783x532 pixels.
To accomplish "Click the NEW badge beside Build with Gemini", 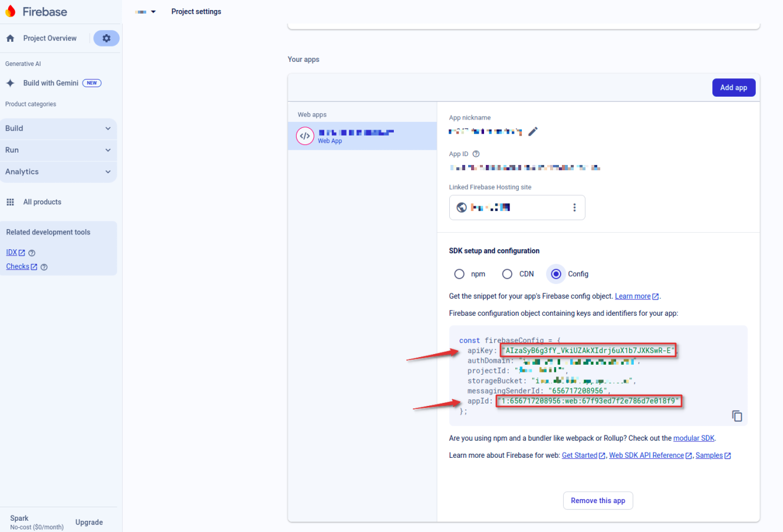I will pos(92,83).
